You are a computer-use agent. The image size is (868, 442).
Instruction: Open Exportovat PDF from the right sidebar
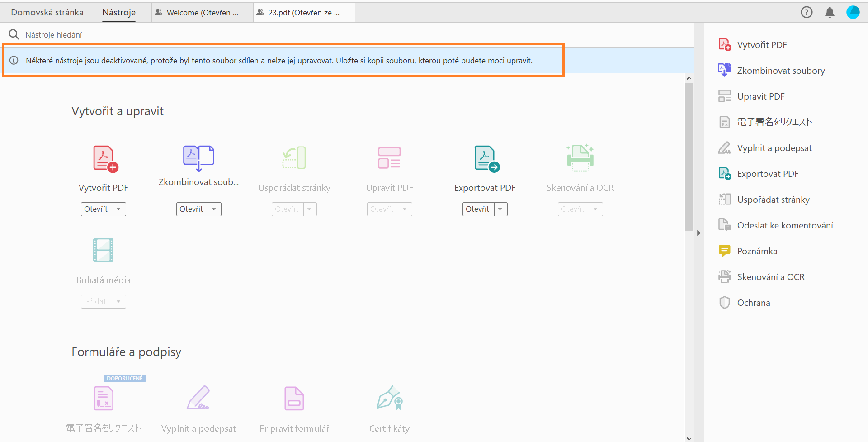[759, 174]
